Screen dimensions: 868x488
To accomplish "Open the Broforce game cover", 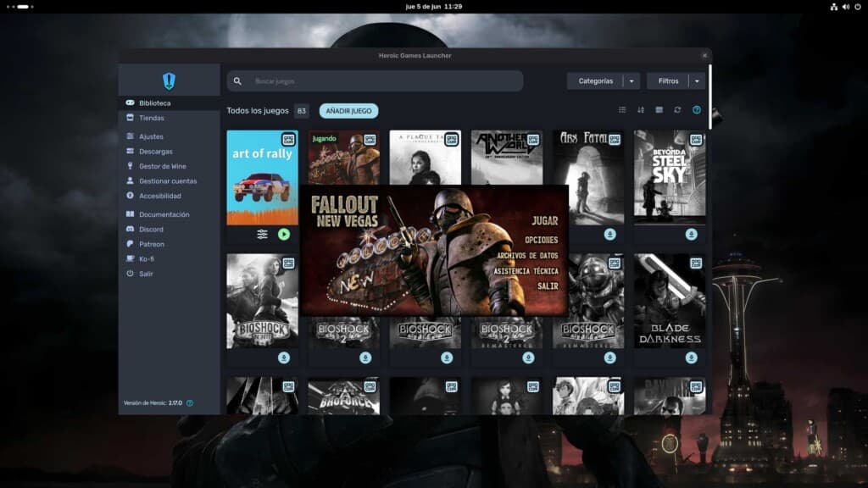I will [x=344, y=396].
